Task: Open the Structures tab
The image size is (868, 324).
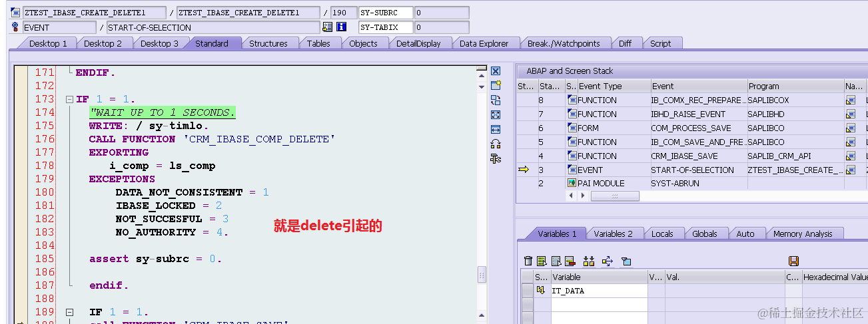Action: click(x=268, y=44)
